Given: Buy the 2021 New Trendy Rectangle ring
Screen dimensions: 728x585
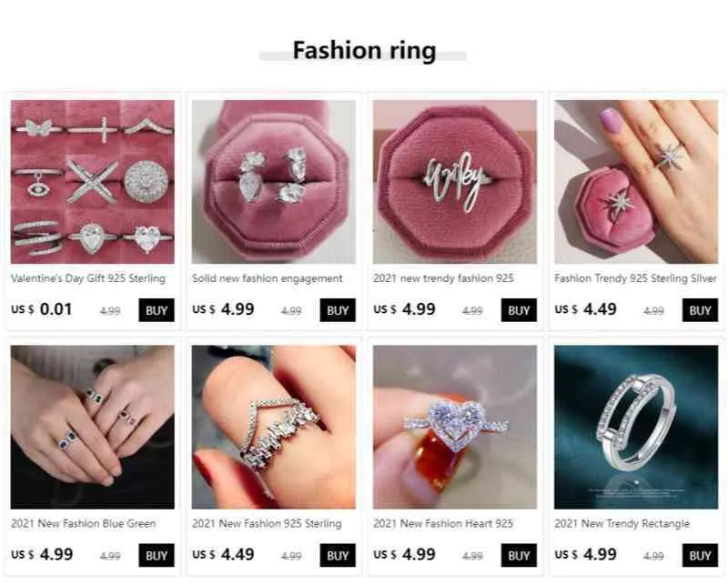Looking at the screenshot, I should [700, 555].
